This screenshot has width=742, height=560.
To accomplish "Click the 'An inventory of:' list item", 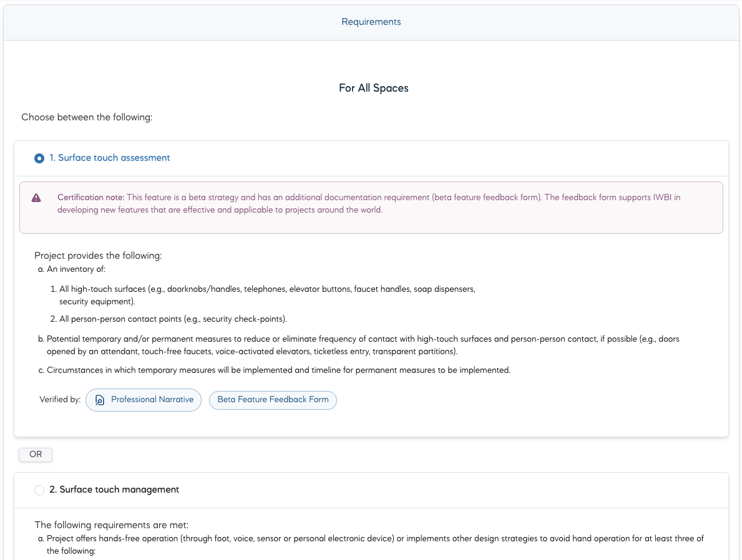I will 76,269.
